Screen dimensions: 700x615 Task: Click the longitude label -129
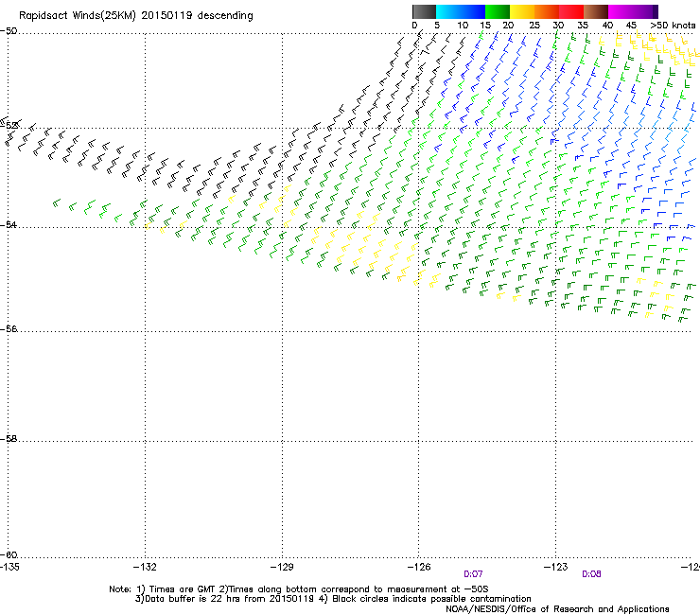pyautogui.click(x=282, y=567)
